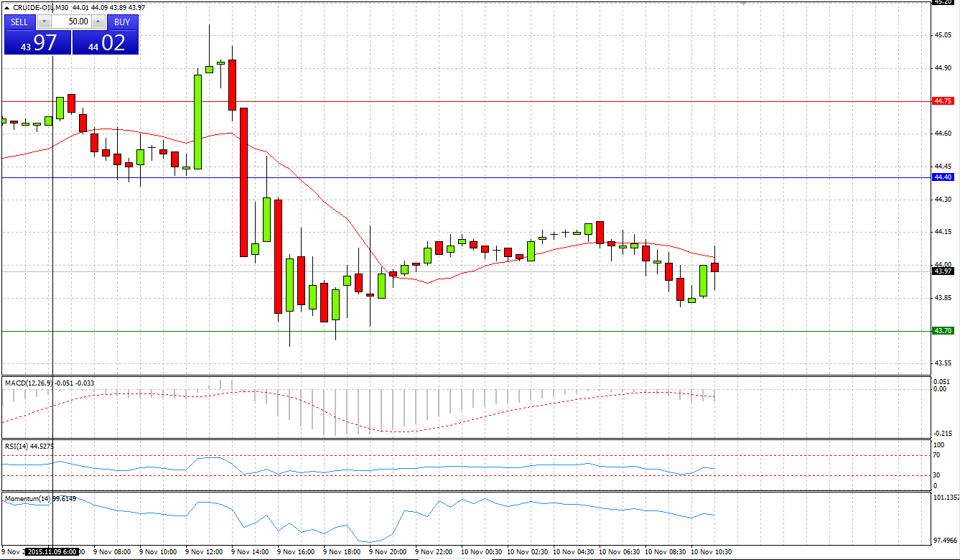Click the red 44.75 price level label
Viewport: 960px width, 560px height.
click(x=943, y=101)
